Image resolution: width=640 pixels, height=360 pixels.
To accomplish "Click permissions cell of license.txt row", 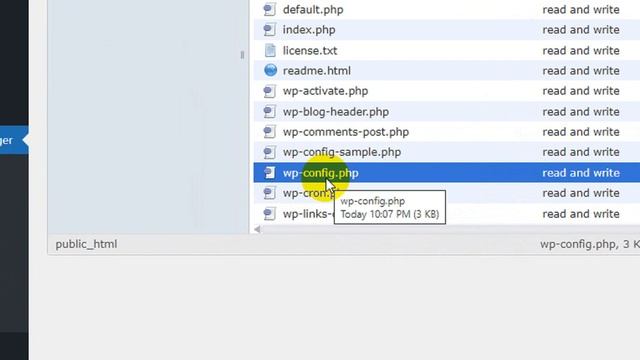I will (x=581, y=51).
